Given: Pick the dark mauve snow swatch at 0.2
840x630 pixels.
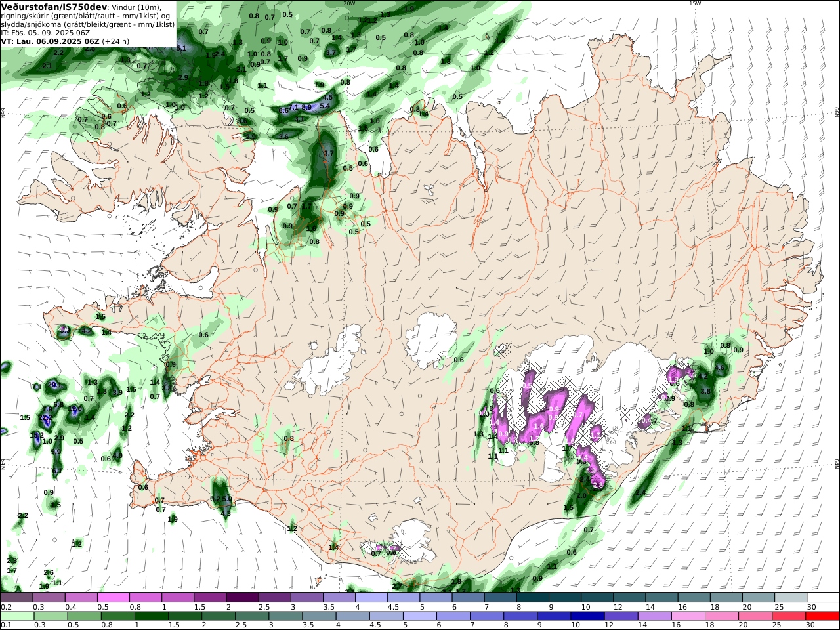Looking at the screenshot, I should (16, 598).
